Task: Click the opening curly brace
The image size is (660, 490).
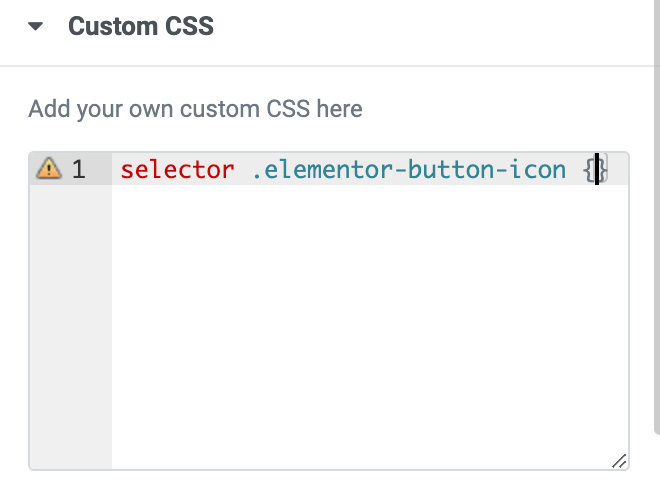Action: tap(589, 170)
